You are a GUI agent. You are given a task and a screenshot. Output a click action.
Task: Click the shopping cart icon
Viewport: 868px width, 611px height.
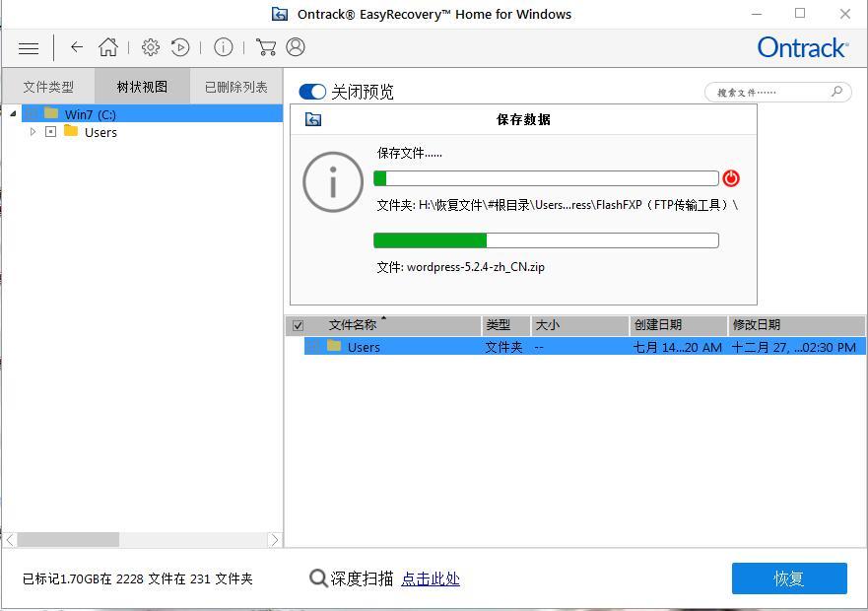266,47
